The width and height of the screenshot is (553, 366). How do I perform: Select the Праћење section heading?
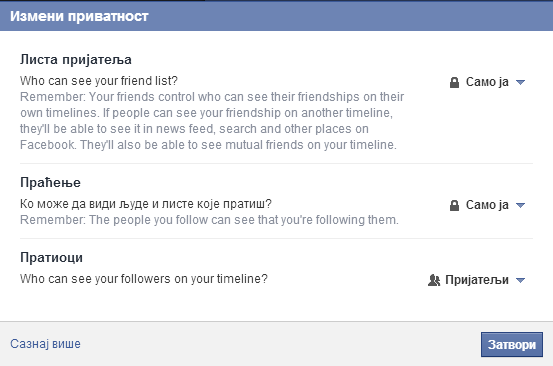50,183
